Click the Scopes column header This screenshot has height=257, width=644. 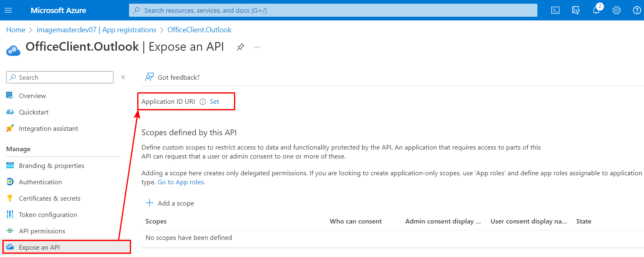point(156,221)
